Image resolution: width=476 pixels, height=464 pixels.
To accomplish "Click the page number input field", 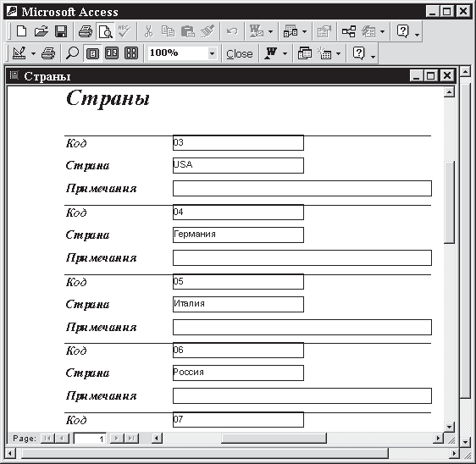I will pyautogui.click(x=90, y=439).
